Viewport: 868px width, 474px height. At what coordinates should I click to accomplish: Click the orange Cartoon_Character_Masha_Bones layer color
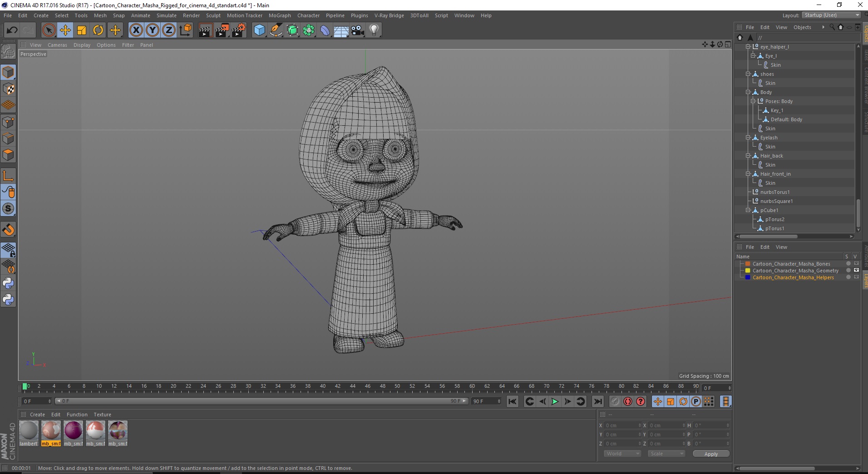click(x=748, y=264)
